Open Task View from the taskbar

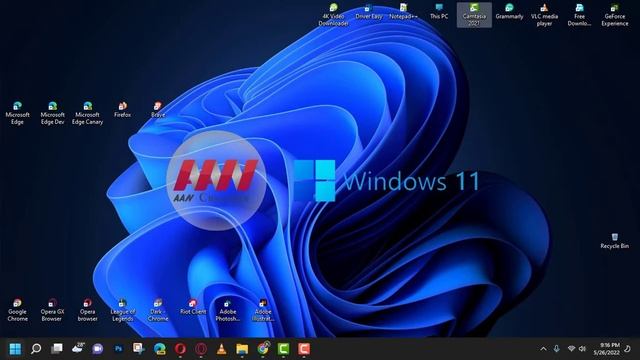57,349
